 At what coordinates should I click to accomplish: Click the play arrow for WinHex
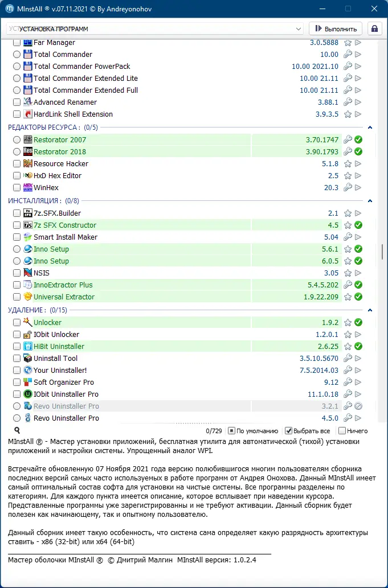358,188
